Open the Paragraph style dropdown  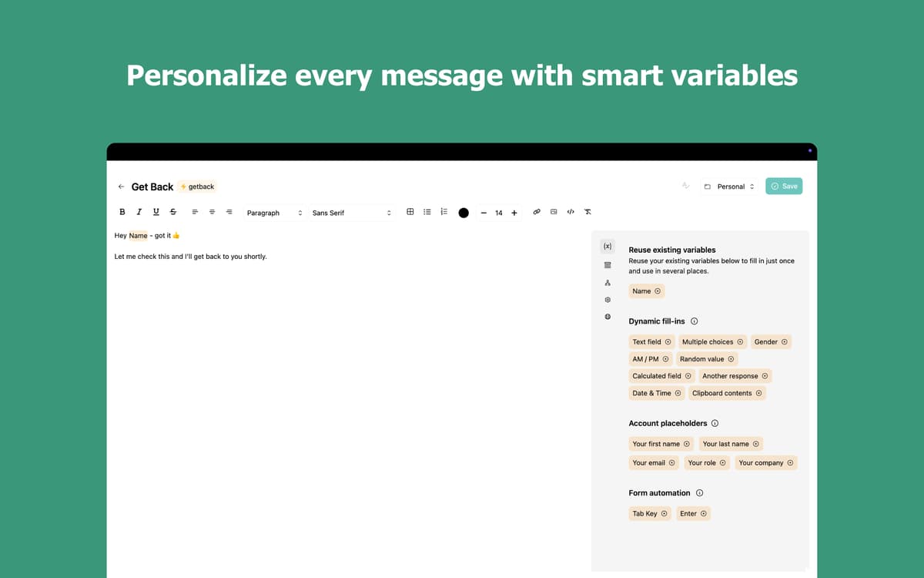click(x=274, y=213)
